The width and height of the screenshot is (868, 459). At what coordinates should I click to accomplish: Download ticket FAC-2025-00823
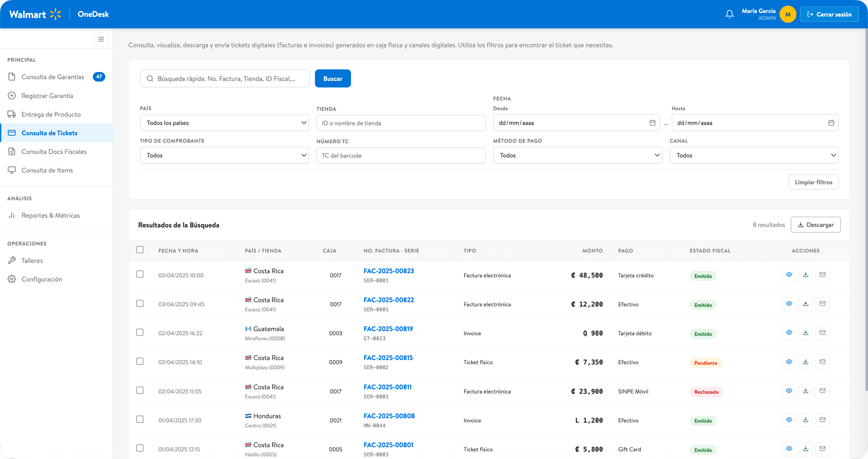click(x=806, y=275)
